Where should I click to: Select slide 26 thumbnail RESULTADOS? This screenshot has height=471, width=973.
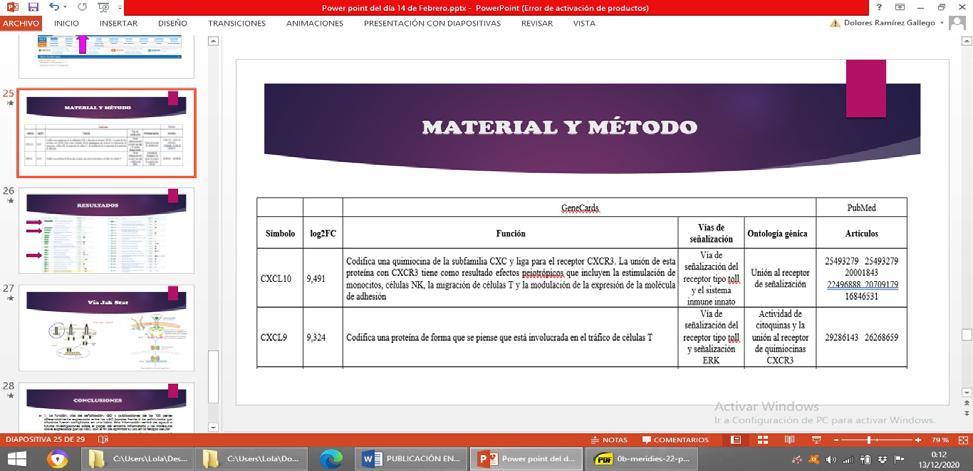106,230
